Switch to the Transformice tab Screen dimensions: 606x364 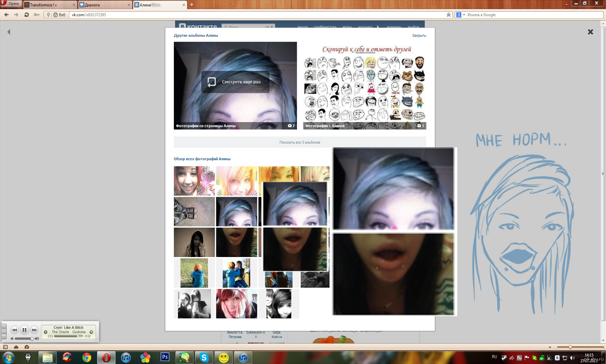49,5
